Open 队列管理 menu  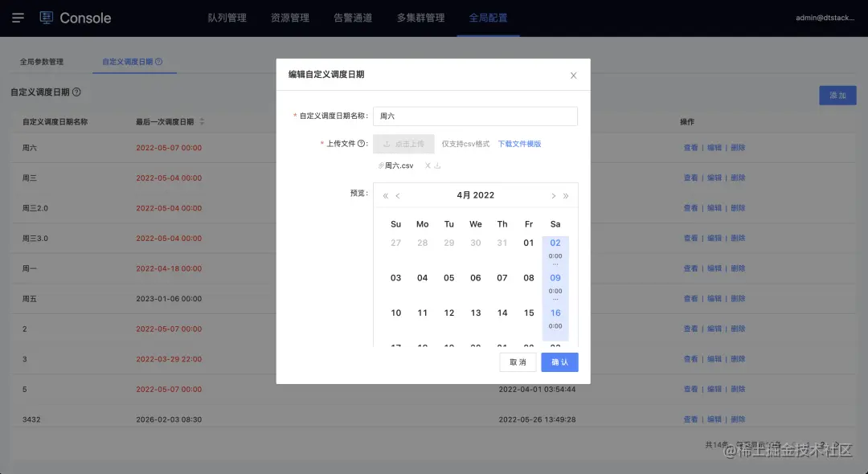(x=227, y=18)
